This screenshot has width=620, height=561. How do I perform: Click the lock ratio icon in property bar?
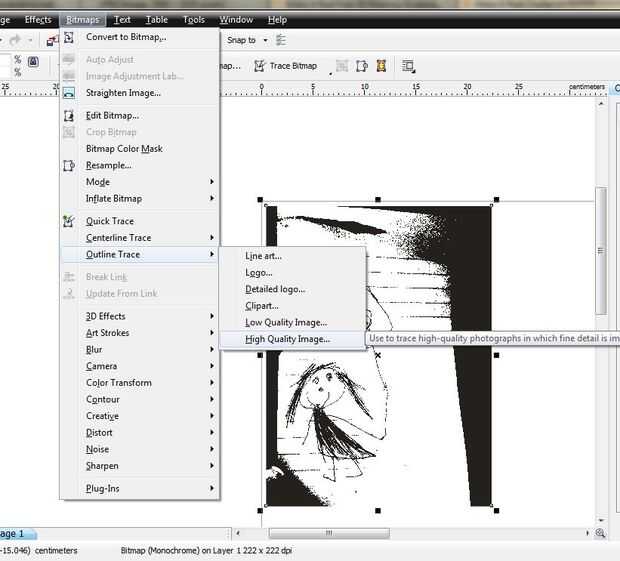pyautogui.click(x=33, y=62)
